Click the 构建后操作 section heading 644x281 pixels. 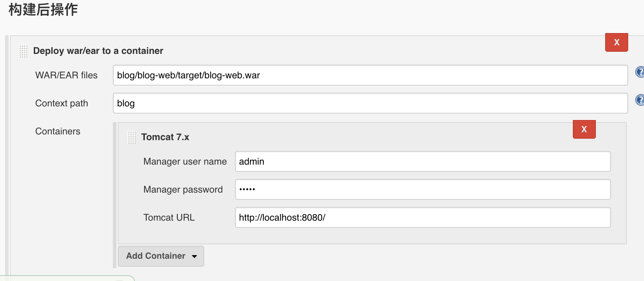(43, 9)
